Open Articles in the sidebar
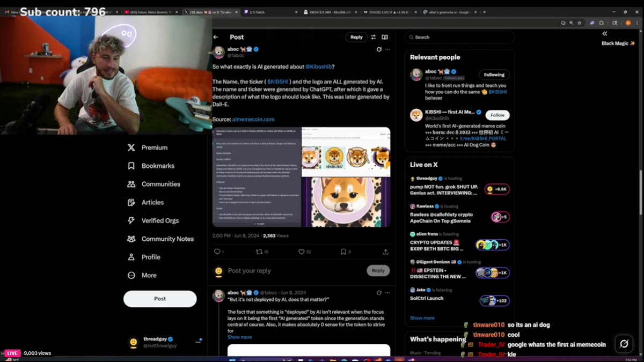This screenshot has height=362, width=644. coord(145,202)
